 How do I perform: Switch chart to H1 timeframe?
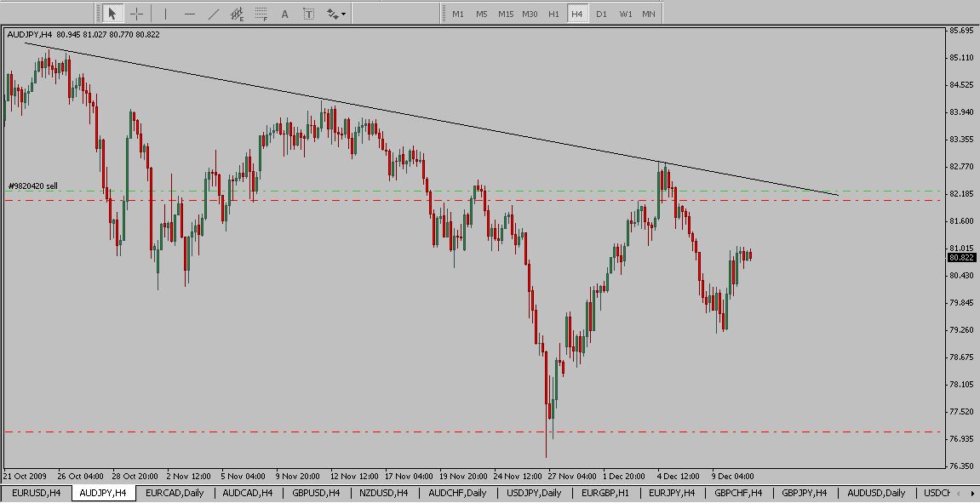(x=553, y=14)
